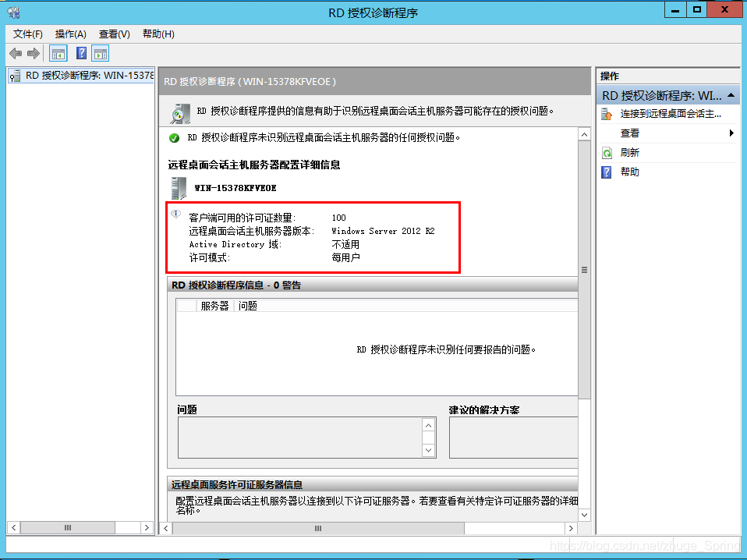Click main pane scroll left arrow

(x=166, y=528)
